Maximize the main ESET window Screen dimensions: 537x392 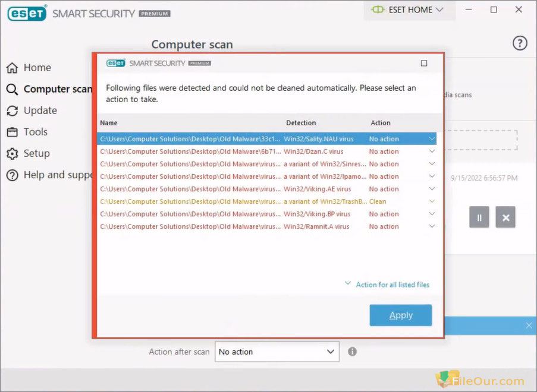(x=494, y=10)
